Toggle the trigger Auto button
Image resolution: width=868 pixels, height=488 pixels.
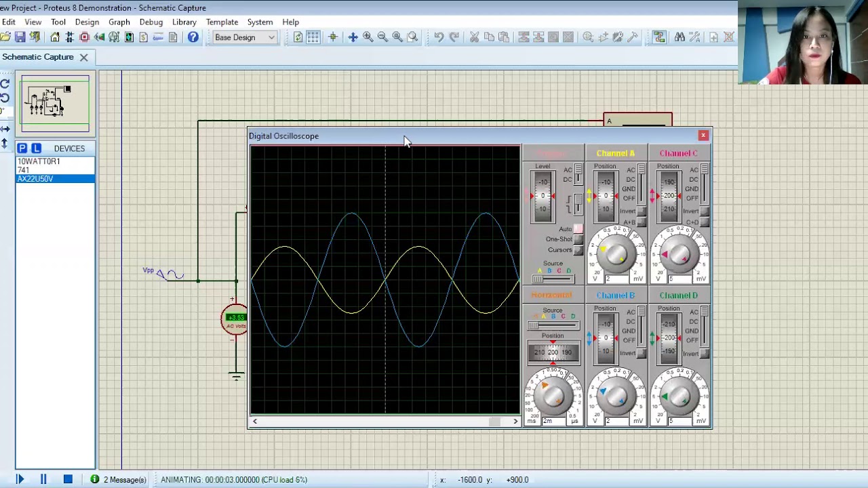tap(578, 229)
